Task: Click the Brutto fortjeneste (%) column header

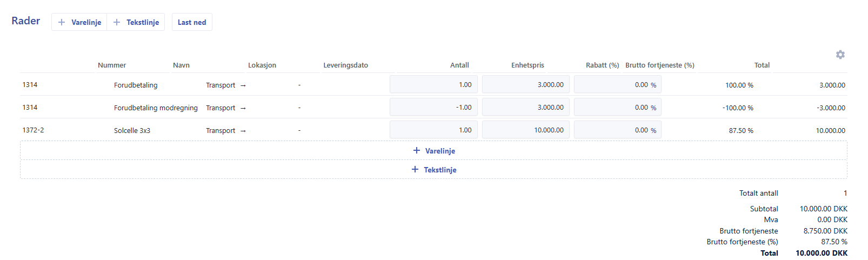Action: [x=659, y=65]
